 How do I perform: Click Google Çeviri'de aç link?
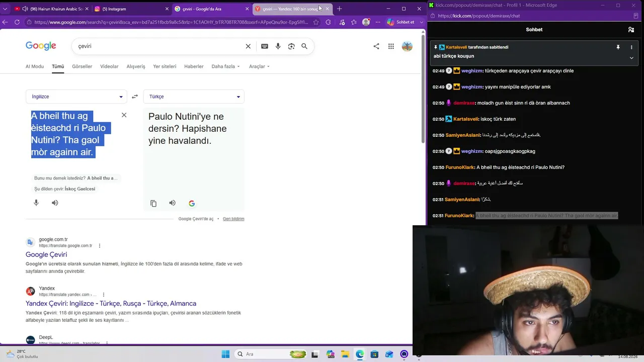196,219
